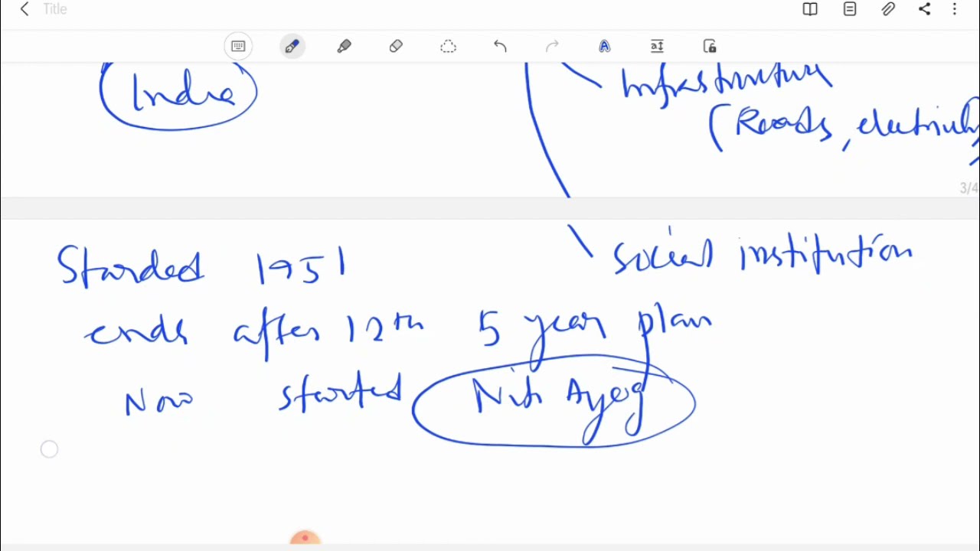980x551 pixels.
Task: Click the 3/4 page indicator
Action: click(x=969, y=188)
